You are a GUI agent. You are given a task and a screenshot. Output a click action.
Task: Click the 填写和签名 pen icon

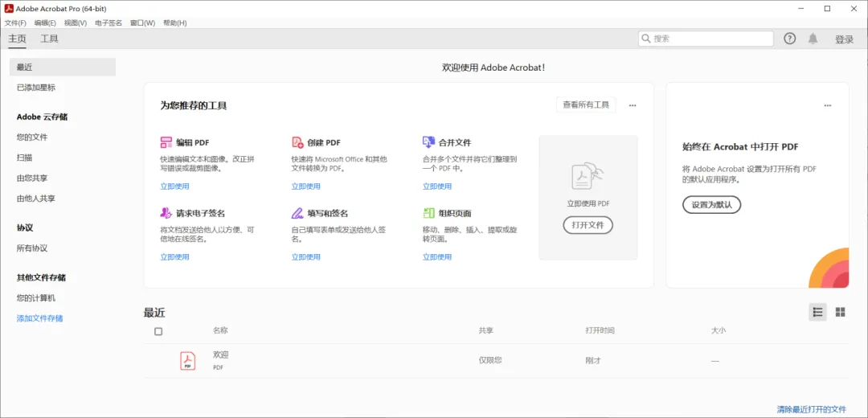coord(298,213)
